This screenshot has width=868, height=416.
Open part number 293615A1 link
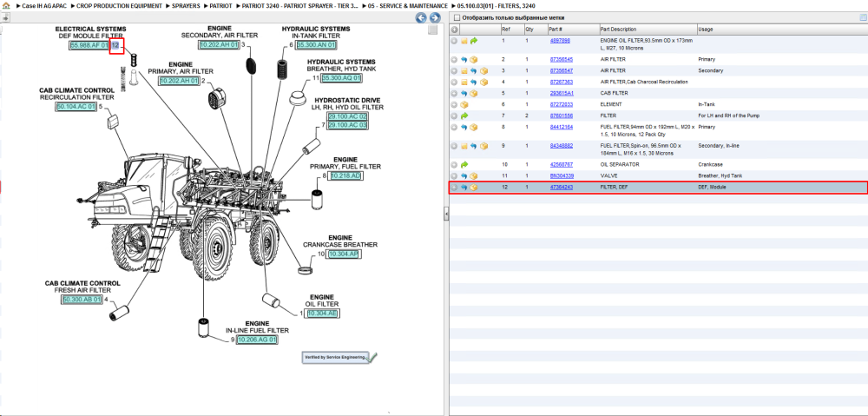(562, 93)
